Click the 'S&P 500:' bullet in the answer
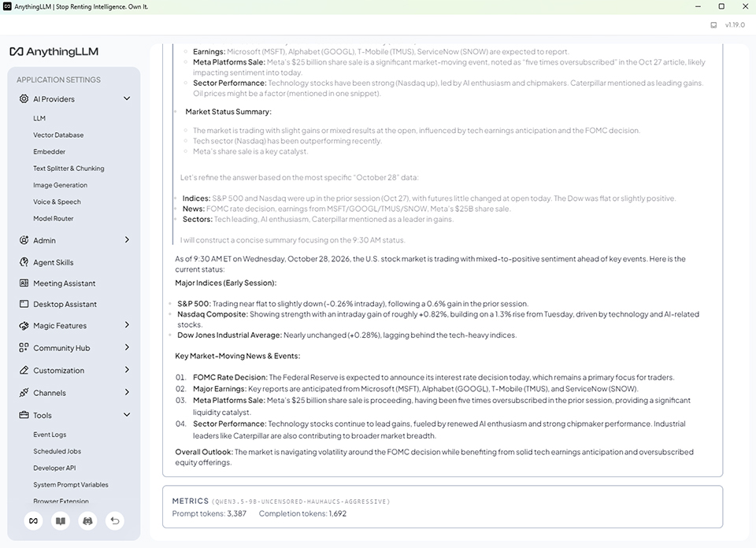 (194, 304)
